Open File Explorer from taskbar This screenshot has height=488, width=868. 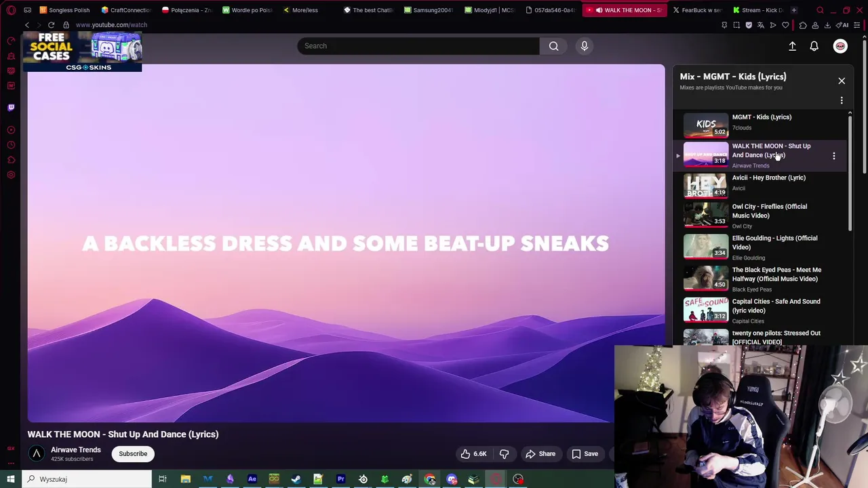(185, 479)
